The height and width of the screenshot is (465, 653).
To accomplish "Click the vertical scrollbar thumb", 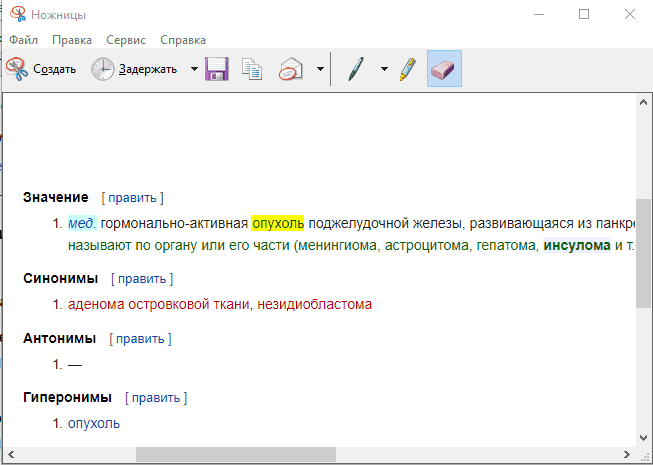I will click(643, 252).
